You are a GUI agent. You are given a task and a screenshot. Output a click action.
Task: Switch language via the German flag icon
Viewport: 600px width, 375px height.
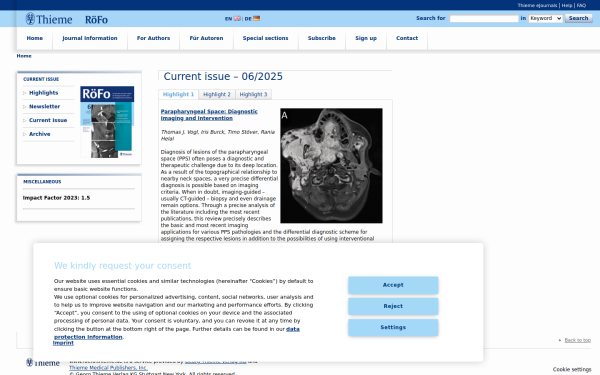click(x=256, y=18)
